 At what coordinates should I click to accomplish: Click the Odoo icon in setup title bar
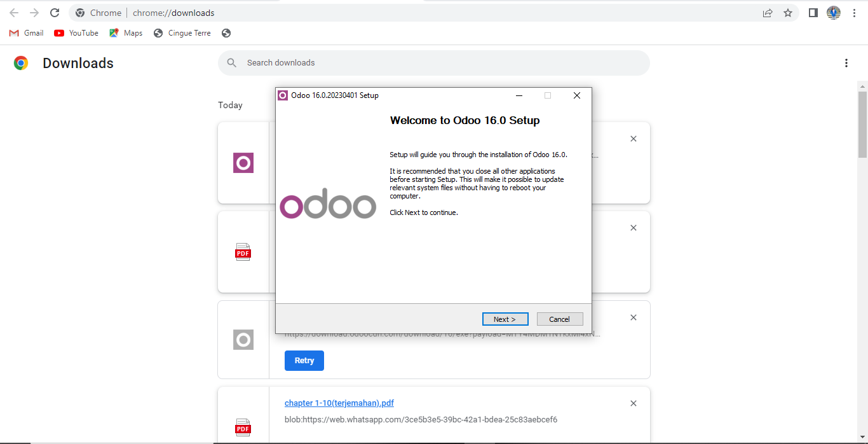coord(283,95)
